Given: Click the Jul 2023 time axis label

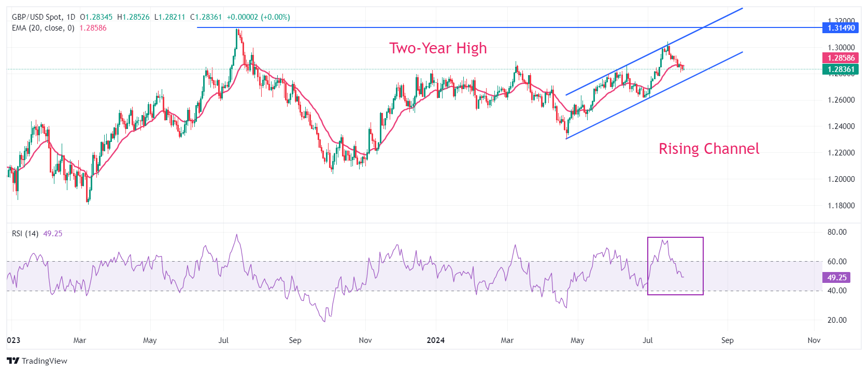Looking at the screenshot, I should coord(223,340).
